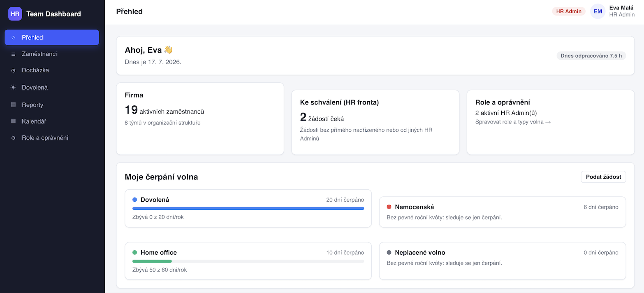Click the '19 aktivních zaměstnanců' count

click(x=164, y=110)
